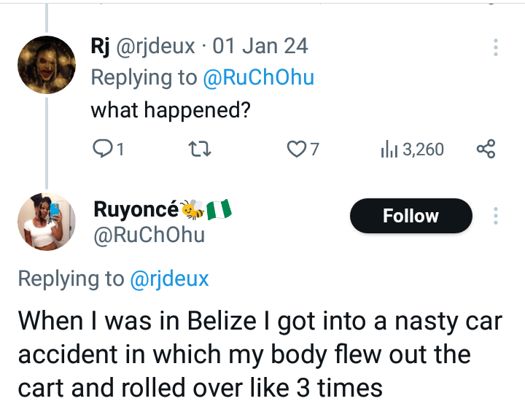
Task: View Ruyoncé's profile avatar
Action: [x=47, y=222]
